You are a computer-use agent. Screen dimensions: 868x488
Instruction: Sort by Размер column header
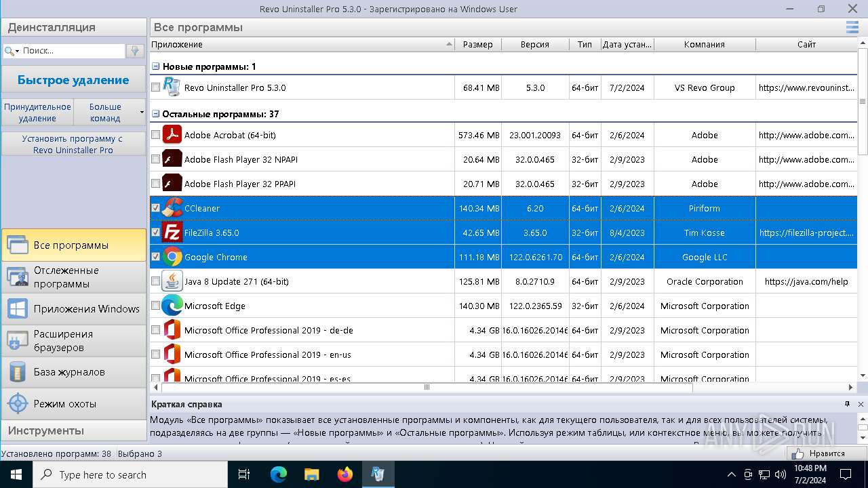[x=478, y=45]
